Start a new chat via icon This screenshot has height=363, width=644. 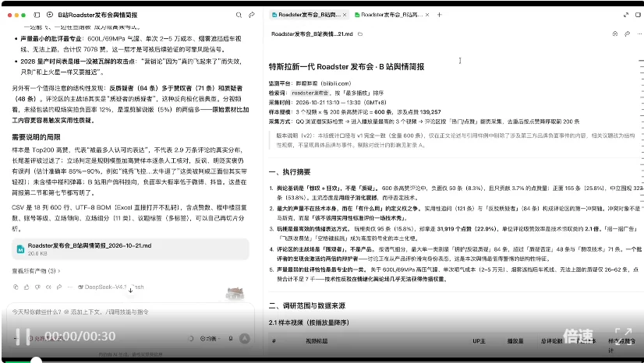[x=50, y=15]
